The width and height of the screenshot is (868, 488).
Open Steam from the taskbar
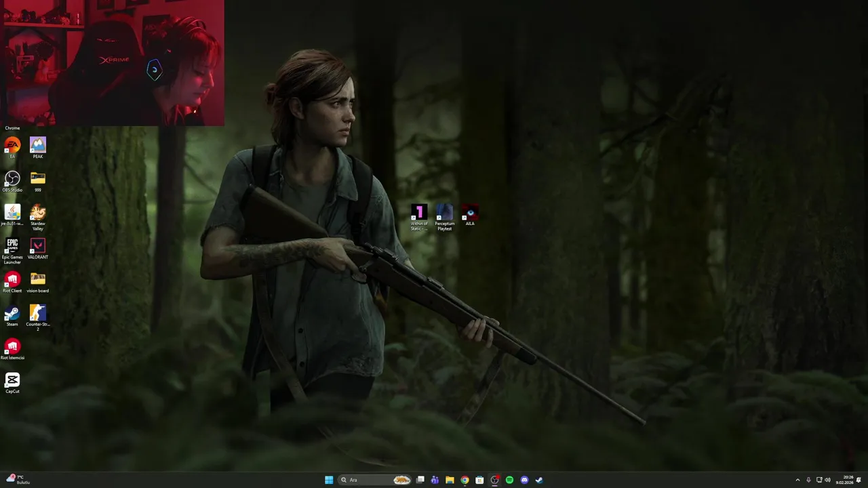[539, 480]
